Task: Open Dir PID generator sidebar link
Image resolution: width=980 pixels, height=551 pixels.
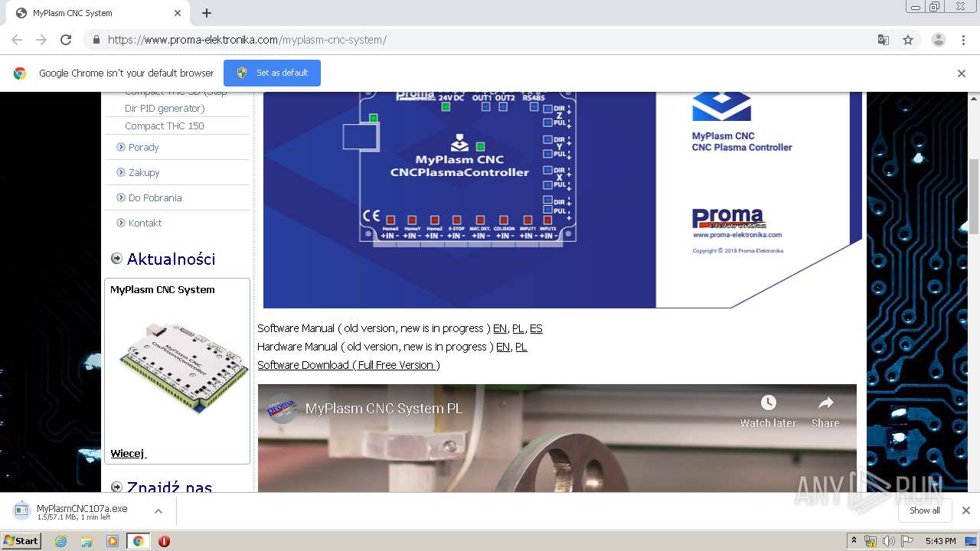Action: point(165,108)
